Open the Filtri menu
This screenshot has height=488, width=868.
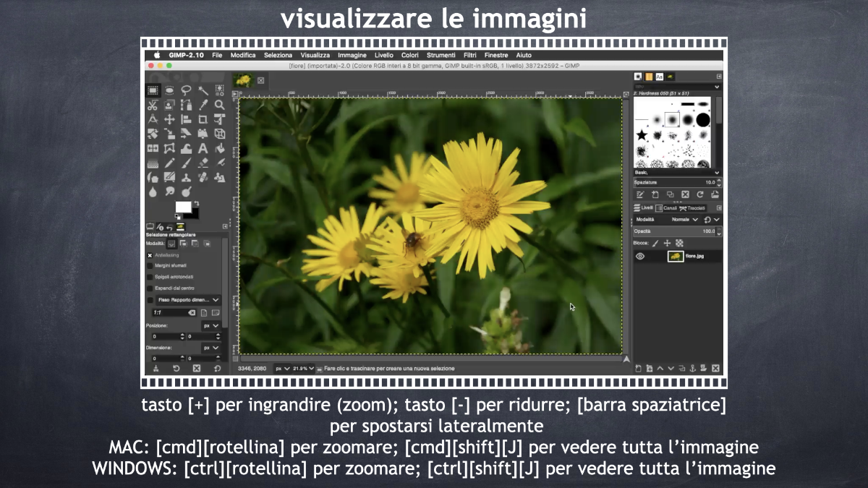click(469, 55)
